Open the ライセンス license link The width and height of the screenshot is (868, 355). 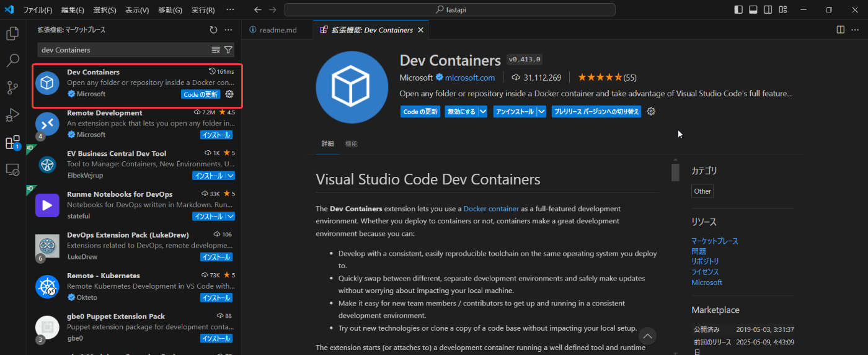706,272
